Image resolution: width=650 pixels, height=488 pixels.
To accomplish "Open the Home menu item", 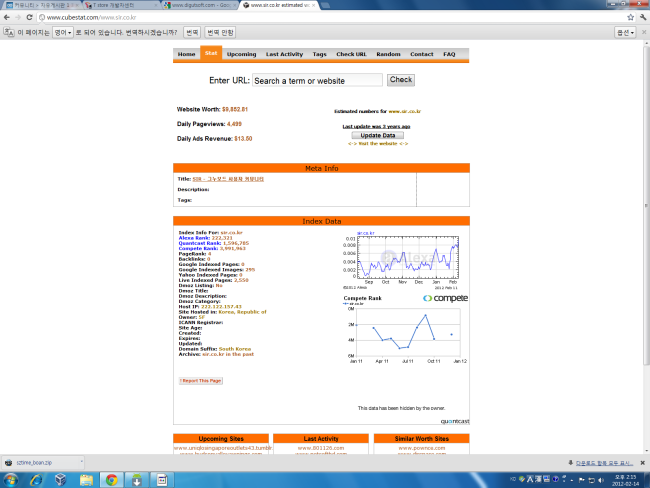I will point(186,54).
